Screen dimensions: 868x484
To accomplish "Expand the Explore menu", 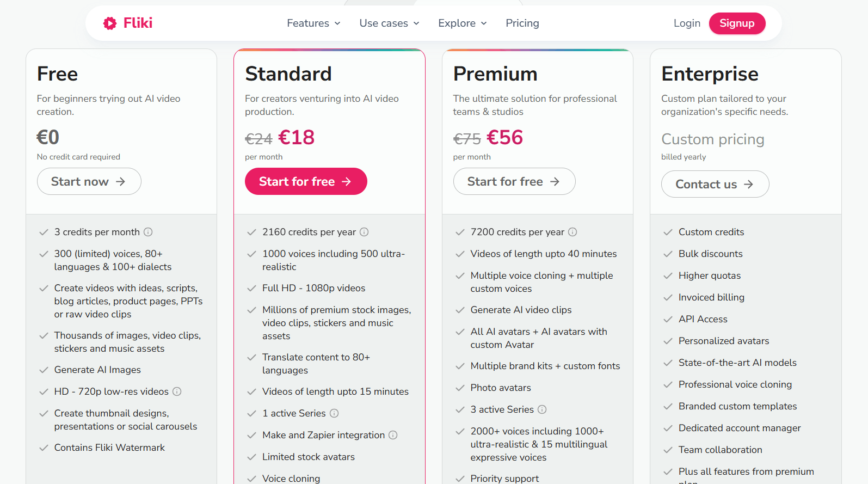I will click(x=463, y=23).
